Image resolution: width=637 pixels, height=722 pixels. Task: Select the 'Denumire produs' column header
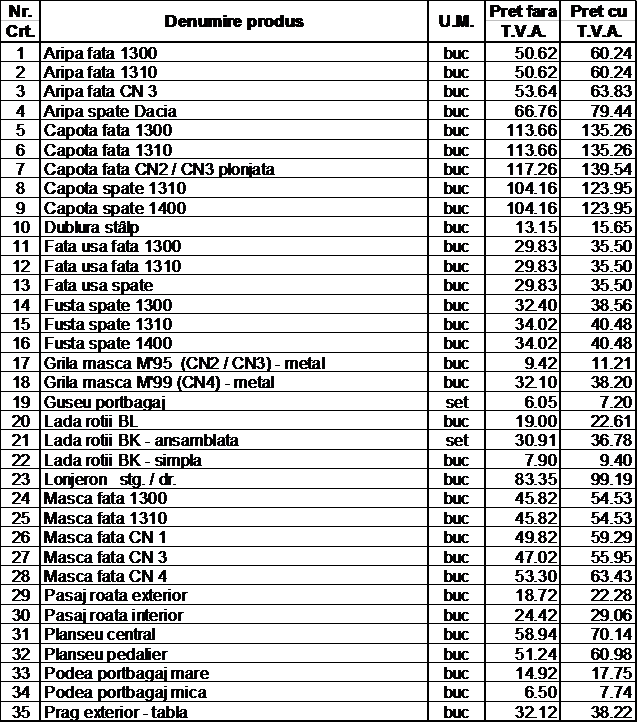(x=234, y=21)
